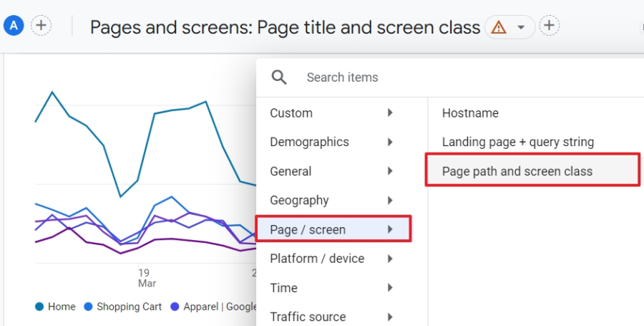
Task: Select the 'Page / screen' category
Action: tap(333, 229)
